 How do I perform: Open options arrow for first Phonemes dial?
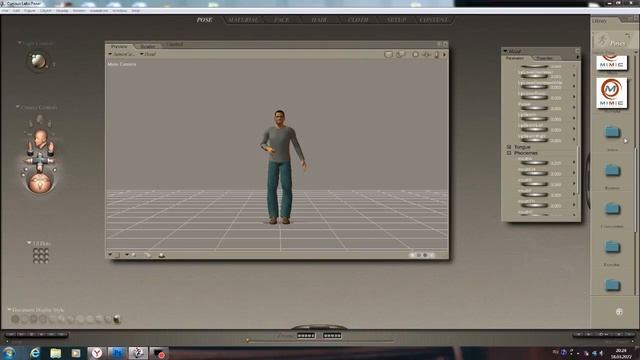(x=574, y=162)
